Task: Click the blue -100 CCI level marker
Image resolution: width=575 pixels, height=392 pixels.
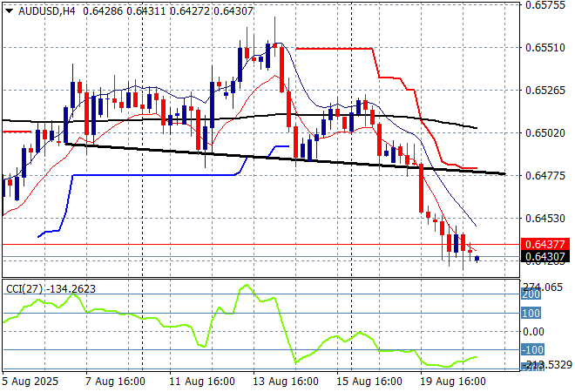Action: 531,349
